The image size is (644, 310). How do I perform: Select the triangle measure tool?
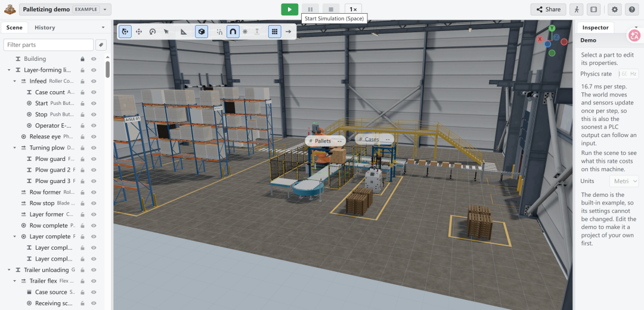click(x=184, y=31)
